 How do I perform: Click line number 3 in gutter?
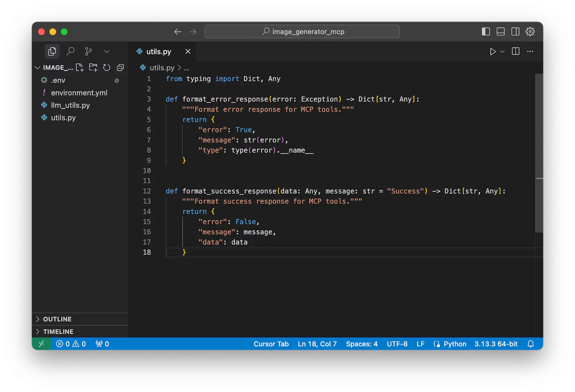coord(149,99)
